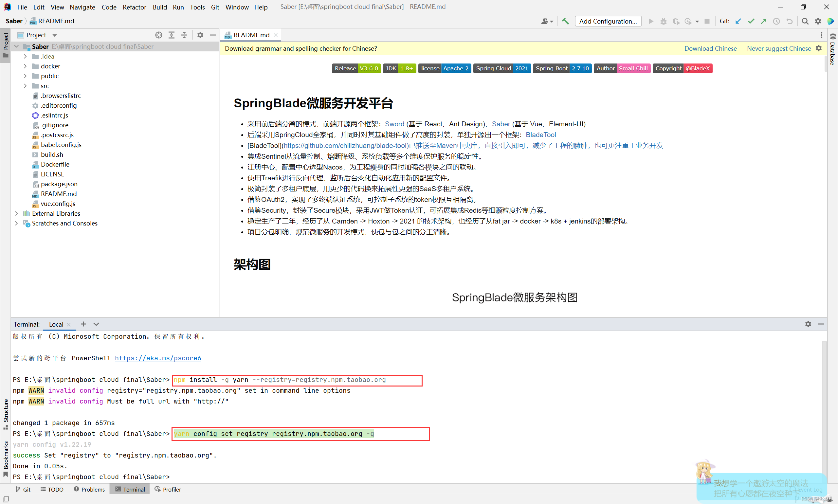Open Project view dropdown
The height and width of the screenshot is (504, 838).
[55, 35]
